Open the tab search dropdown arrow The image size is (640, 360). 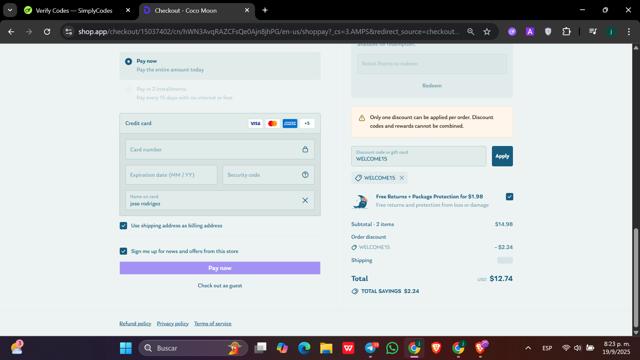[10, 11]
